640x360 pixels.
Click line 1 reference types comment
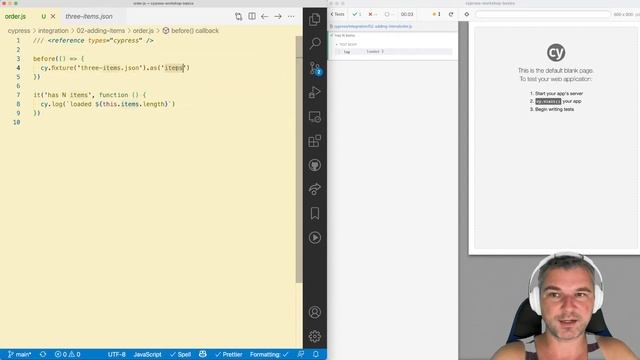pos(93,40)
